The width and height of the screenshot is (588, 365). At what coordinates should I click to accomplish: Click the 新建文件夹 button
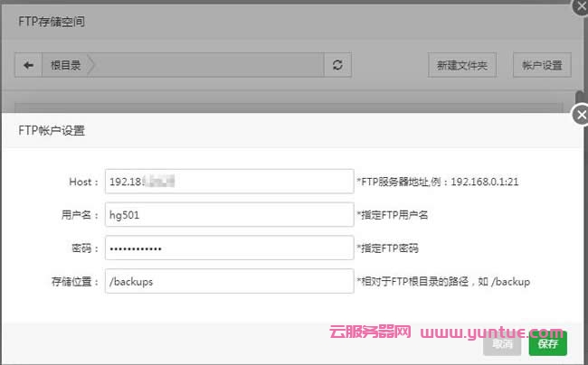point(461,65)
